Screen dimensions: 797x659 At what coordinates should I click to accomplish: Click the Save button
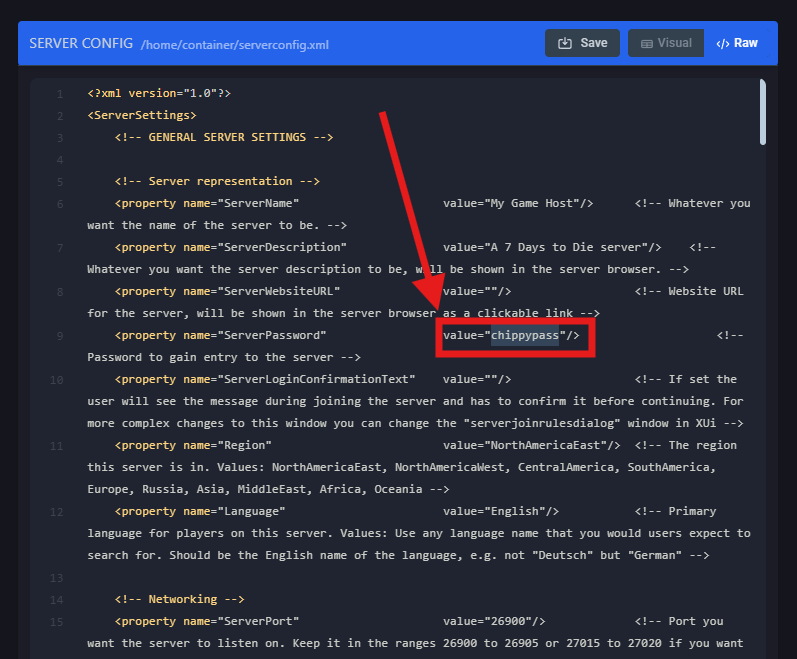582,43
